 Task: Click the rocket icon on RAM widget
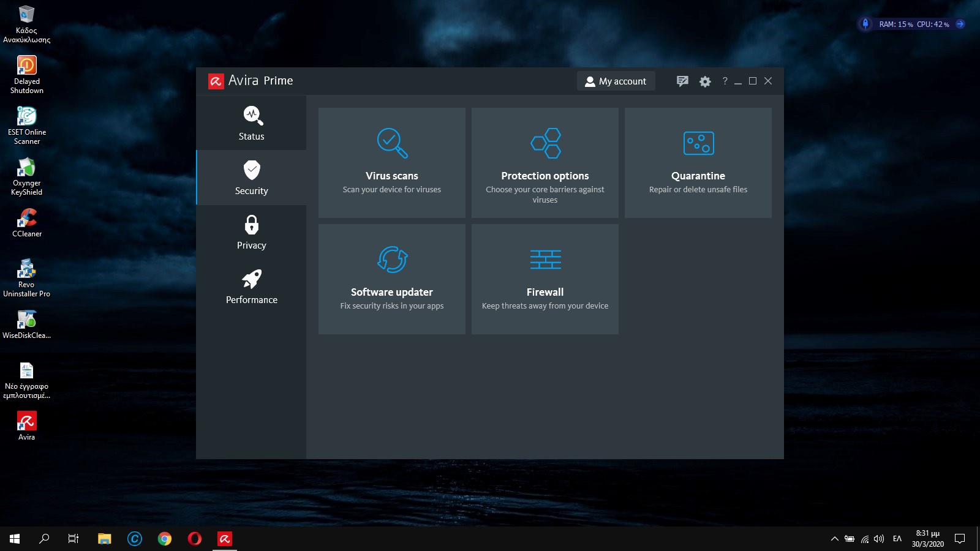point(865,24)
